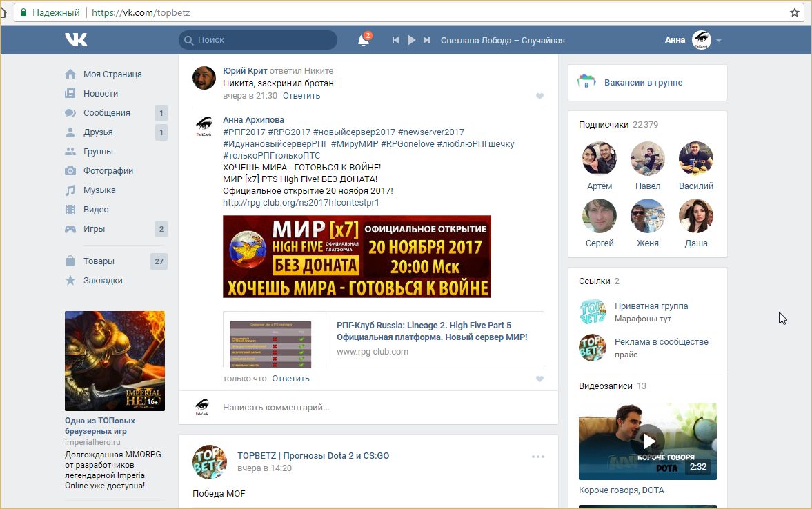Click the #РПГ2017 hashtag

pos(244,132)
